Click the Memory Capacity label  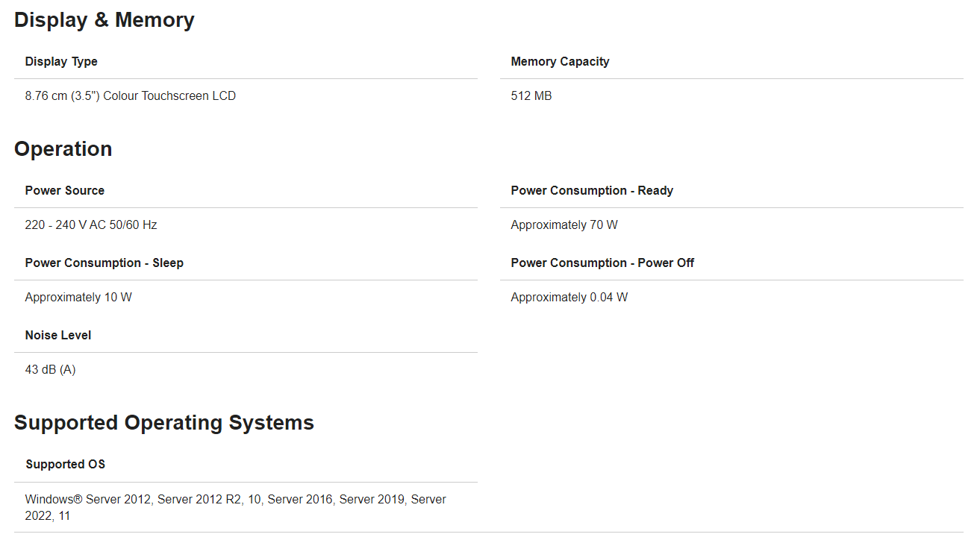(x=560, y=61)
